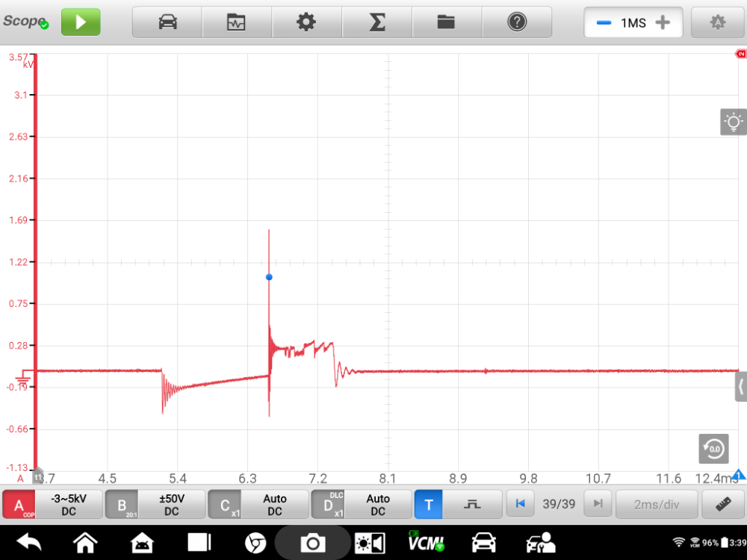Open the Sigma math measurements menu
Image resolution: width=747 pixels, height=560 pixels.
click(376, 22)
